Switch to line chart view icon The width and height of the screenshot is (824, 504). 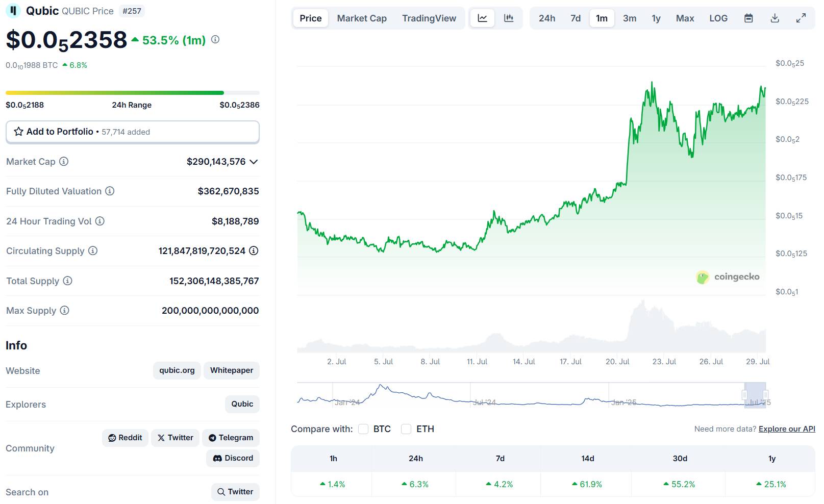(x=482, y=18)
